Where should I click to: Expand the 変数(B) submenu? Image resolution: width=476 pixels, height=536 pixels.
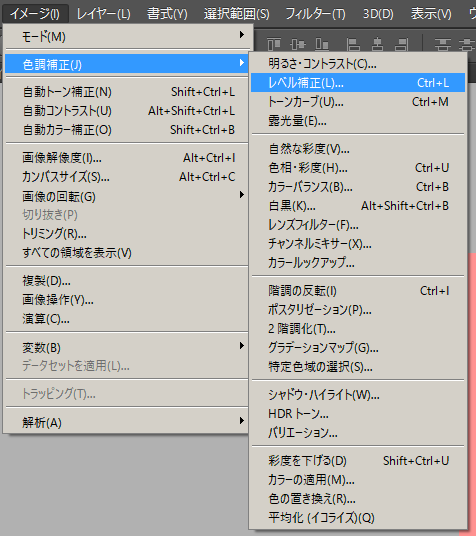[127, 347]
